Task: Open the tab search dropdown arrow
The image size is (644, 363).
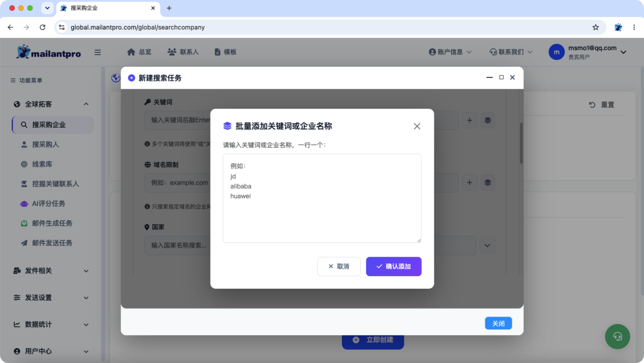Action: pyautogui.click(x=47, y=8)
